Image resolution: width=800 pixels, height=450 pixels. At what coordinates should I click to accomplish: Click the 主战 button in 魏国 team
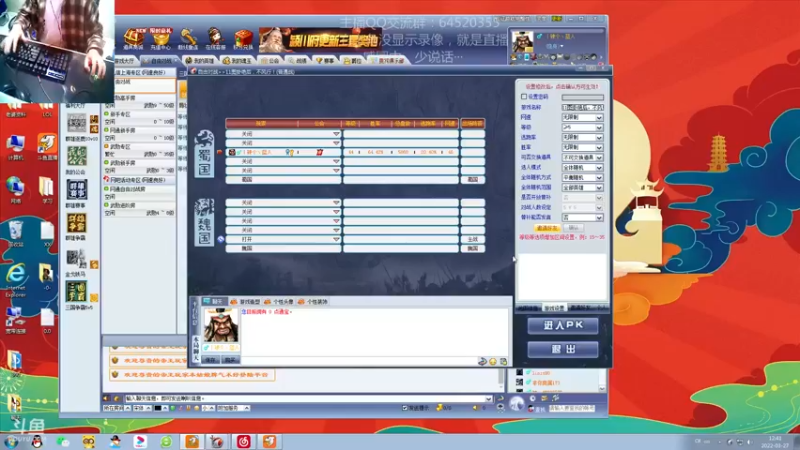coord(472,239)
